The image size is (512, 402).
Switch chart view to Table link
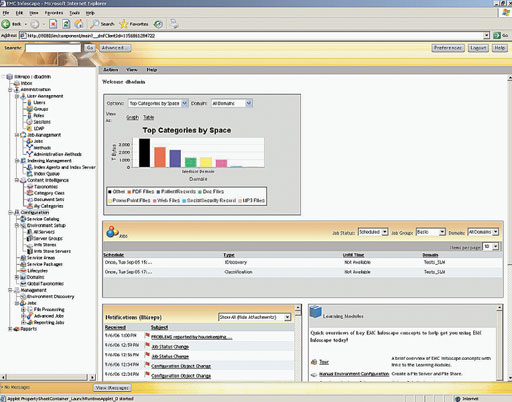click(x=149, y=117)
